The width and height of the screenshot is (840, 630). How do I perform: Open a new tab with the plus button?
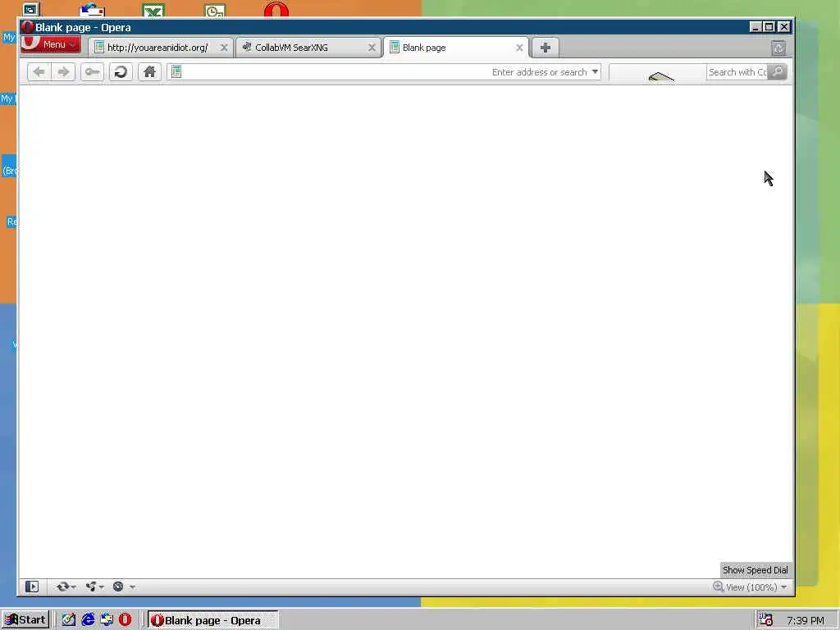546,48
